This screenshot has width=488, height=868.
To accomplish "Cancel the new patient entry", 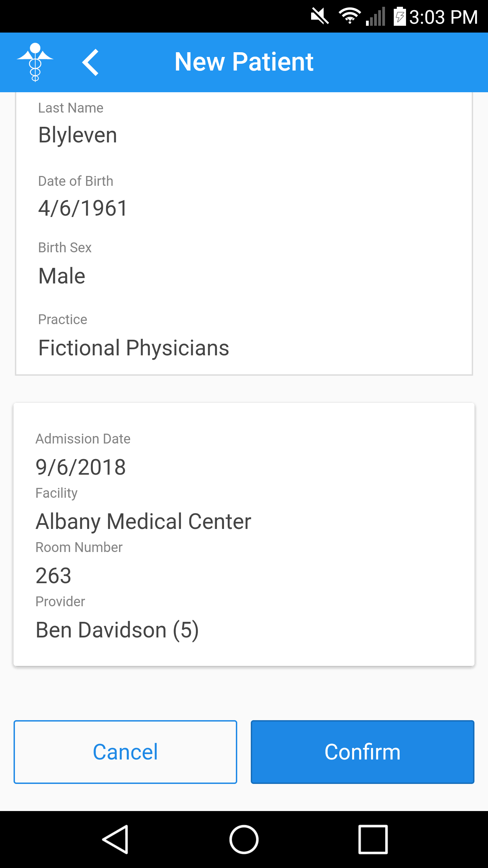I will pos(125,752).
